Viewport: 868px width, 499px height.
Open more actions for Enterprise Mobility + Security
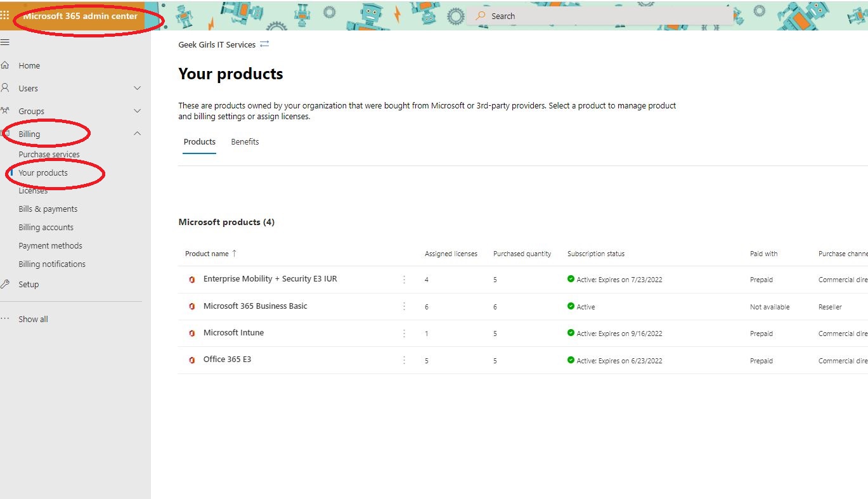(x=404, y=280)
